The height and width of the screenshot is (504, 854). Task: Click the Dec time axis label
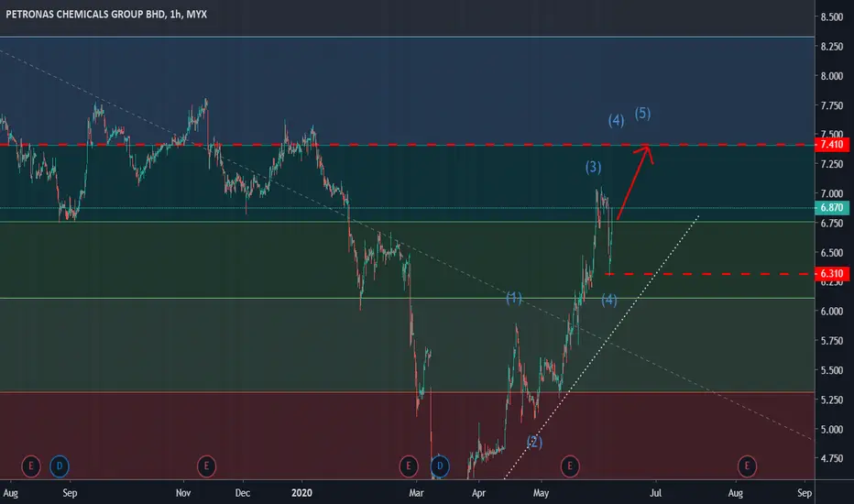pyautogui.click(x=243, y=493)
